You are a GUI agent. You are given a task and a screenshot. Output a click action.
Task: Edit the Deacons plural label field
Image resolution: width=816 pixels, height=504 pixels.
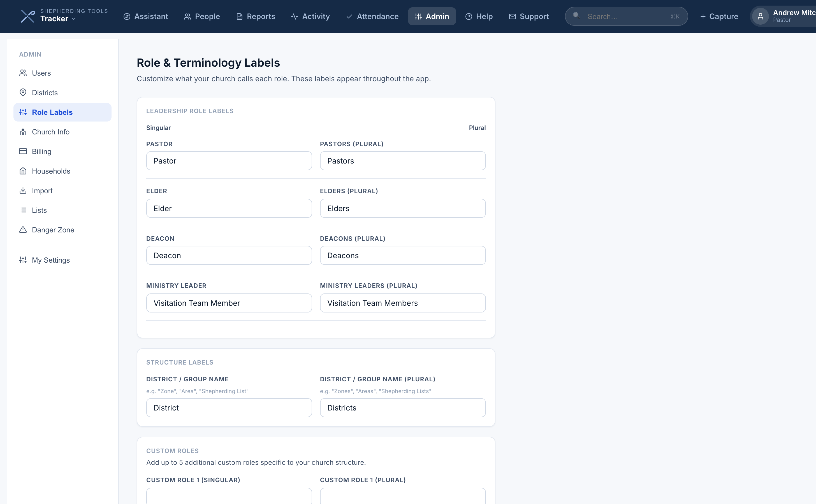403,255
